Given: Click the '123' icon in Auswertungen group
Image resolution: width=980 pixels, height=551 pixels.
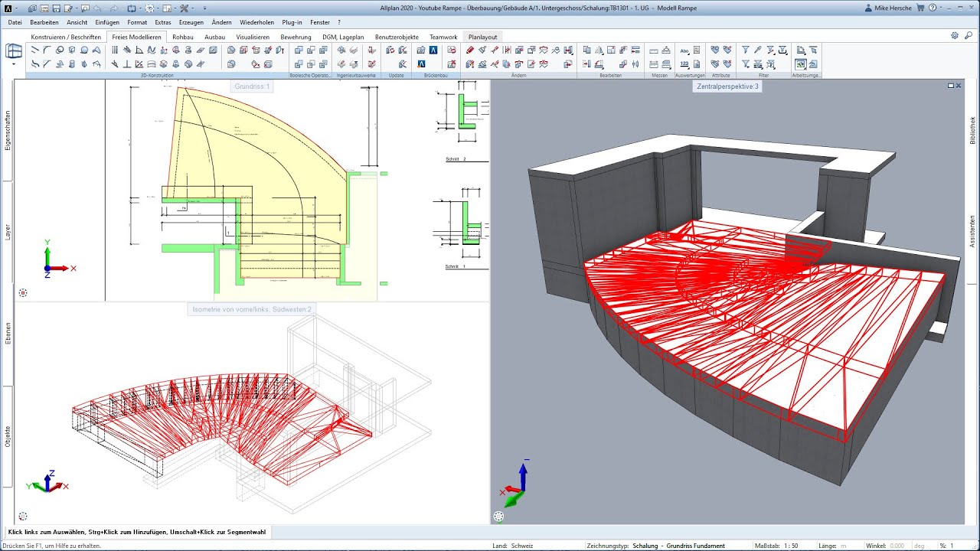Looking at the screenshot, I should (x=684, y=64).
